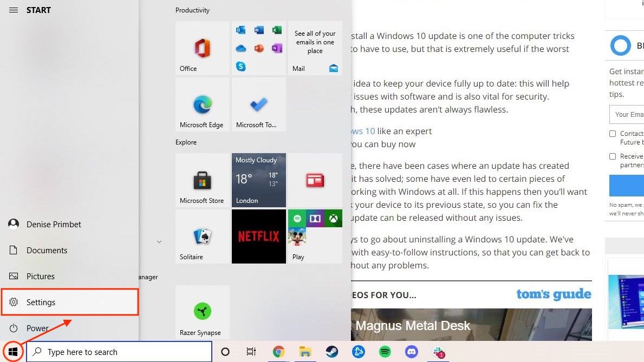Select the Denise Primbet account entry
The width and height of the screenshot is (644, 362).
tap(54, 224)
